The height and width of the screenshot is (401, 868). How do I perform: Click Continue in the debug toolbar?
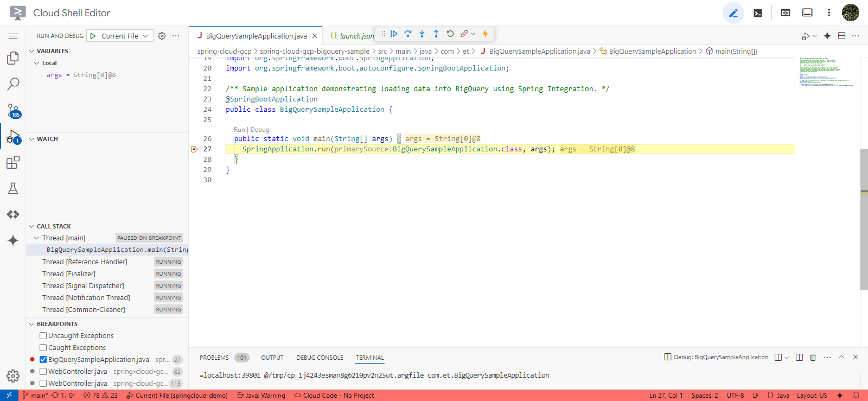click(x=394, y=34)
